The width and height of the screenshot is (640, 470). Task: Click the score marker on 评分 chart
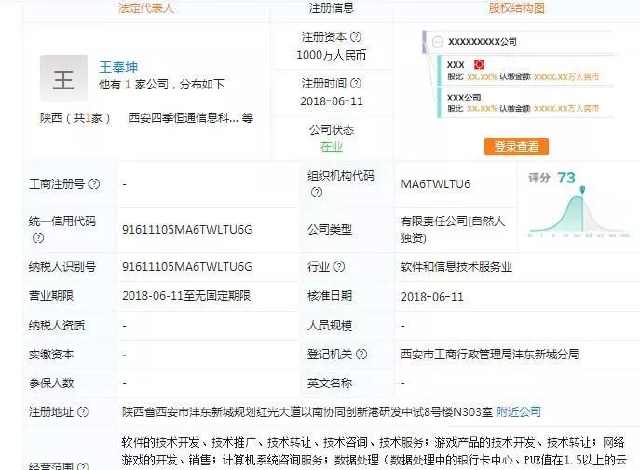coord(582,190)
